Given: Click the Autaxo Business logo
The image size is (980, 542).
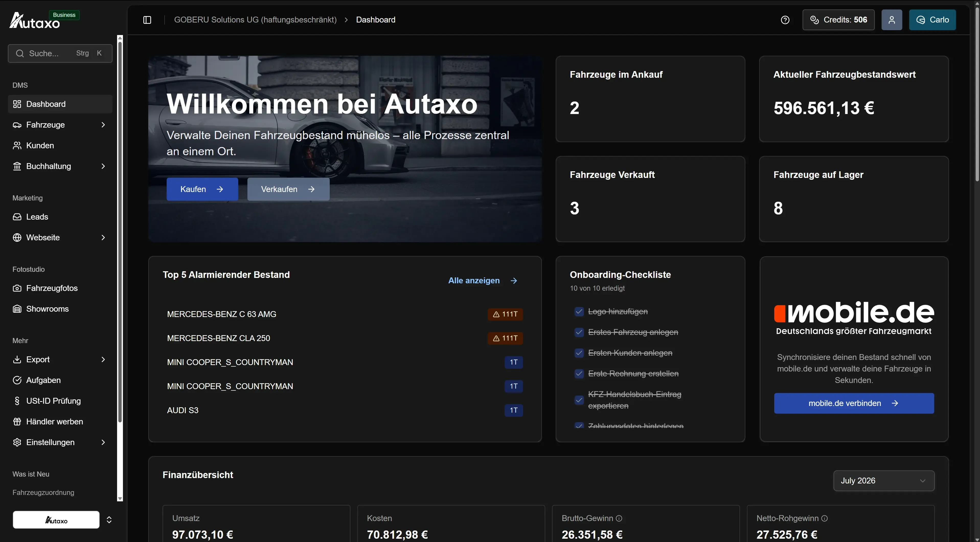Looking at the screenshot, I should [x=44, y=20].
